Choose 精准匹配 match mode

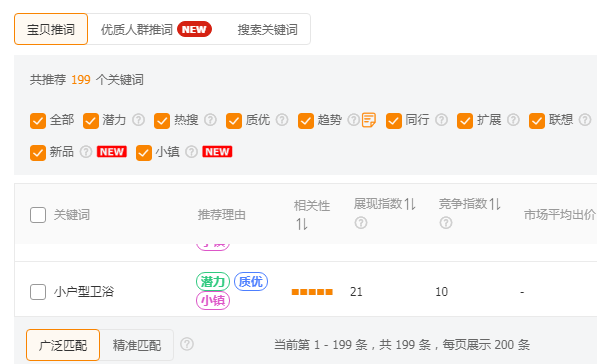(x=137, y=345)
